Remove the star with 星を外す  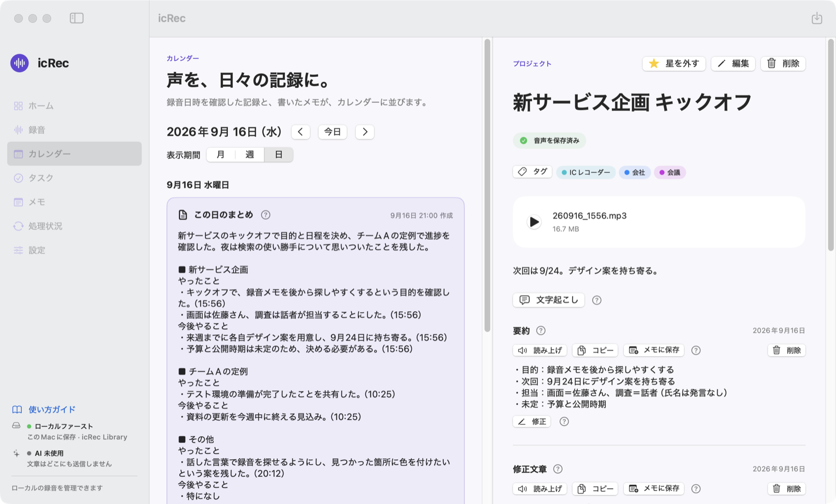(674, 64)
